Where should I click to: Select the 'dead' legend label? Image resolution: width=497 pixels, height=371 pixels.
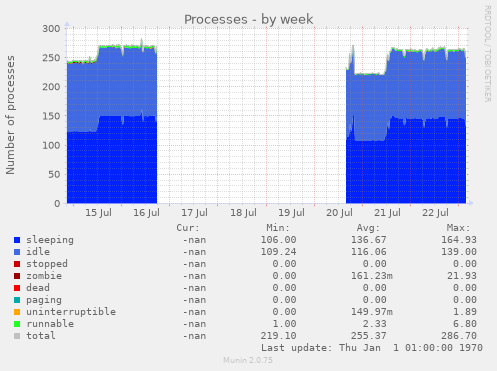(38, 288)
